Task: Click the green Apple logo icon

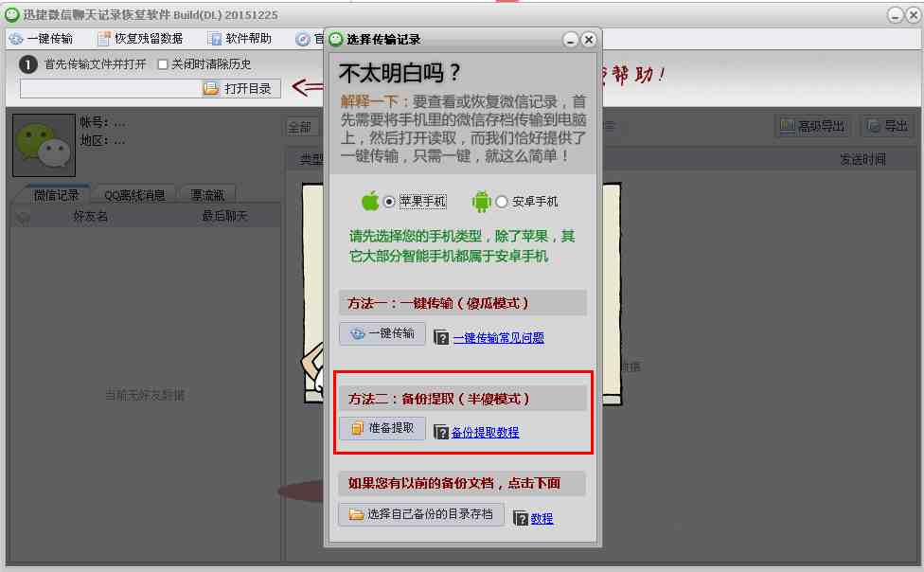Action: click(x=370, y=201)
